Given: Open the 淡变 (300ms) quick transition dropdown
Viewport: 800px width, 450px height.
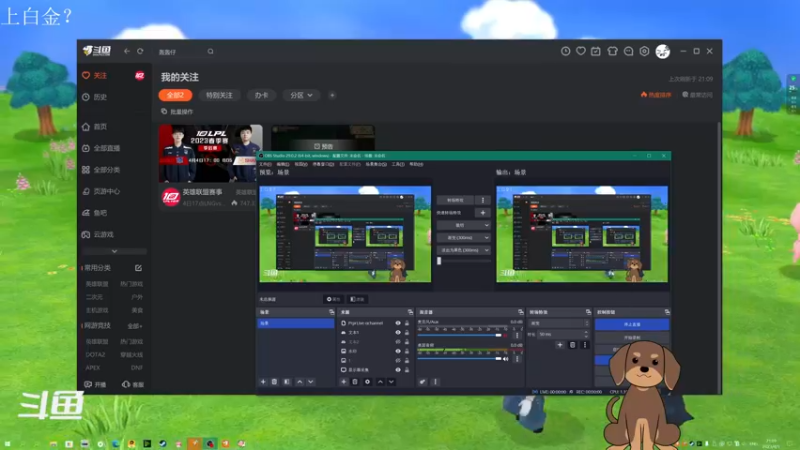Looking at the screenshot, I should point(464,238).
